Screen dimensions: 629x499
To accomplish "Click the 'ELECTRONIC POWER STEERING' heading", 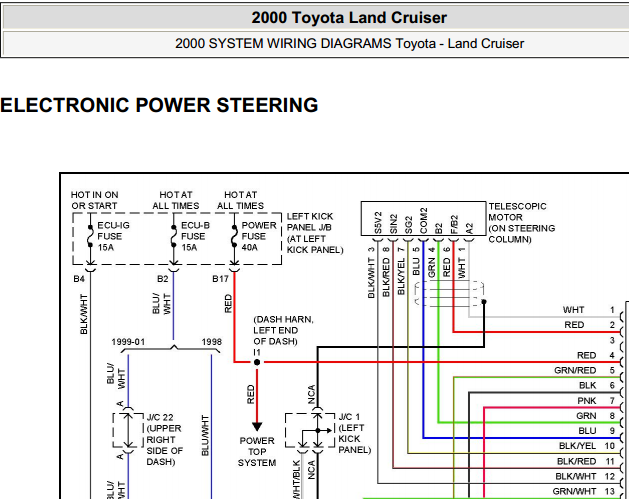I will click(159, 105).
